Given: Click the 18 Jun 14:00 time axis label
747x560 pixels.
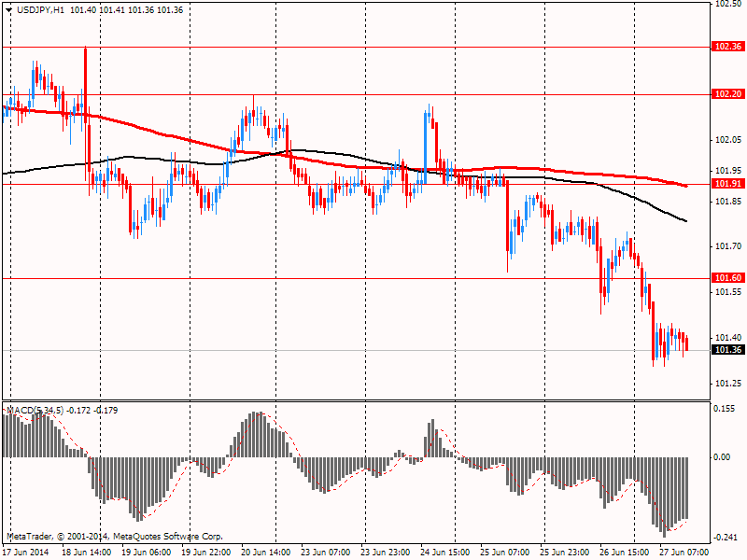Looking at the screenshot, I should click(86, 553).
